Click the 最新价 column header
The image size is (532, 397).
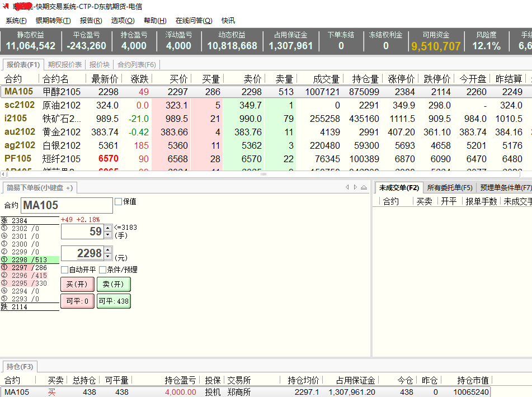coord(105,79)
